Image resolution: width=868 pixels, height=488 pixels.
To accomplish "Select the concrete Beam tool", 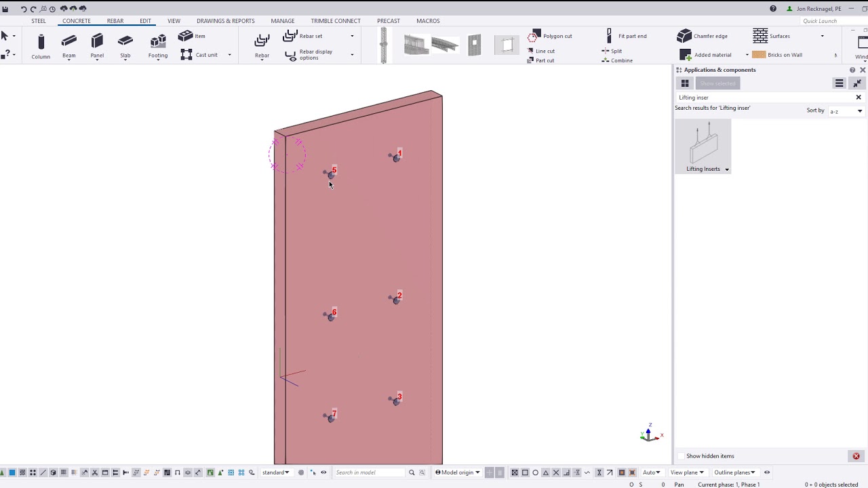I will coord(69,47).
